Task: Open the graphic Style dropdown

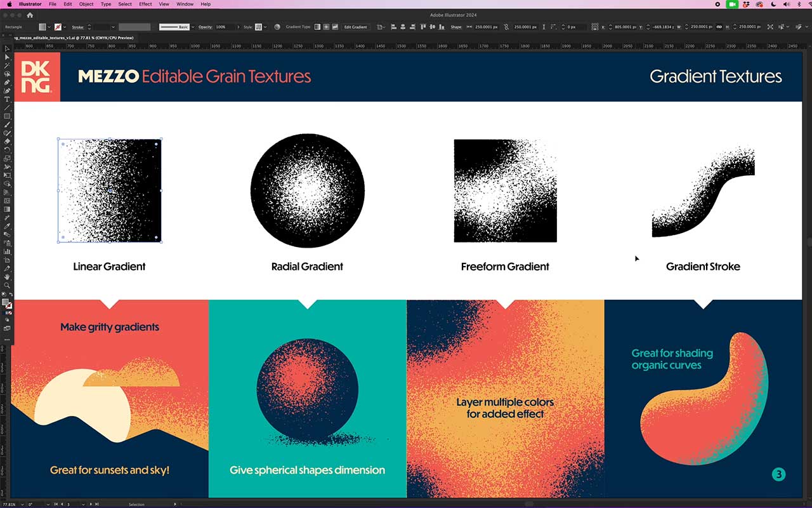Action: 265,27
